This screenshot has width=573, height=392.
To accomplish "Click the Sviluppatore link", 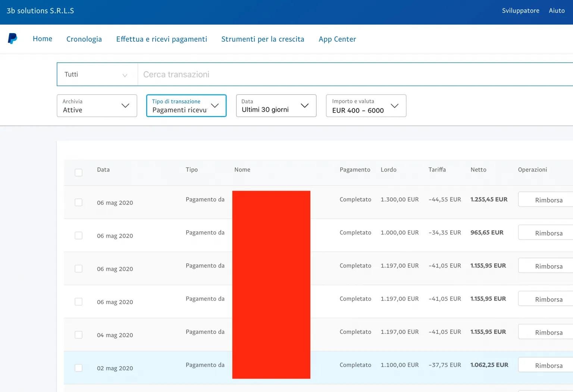I will tap(520, 11).
